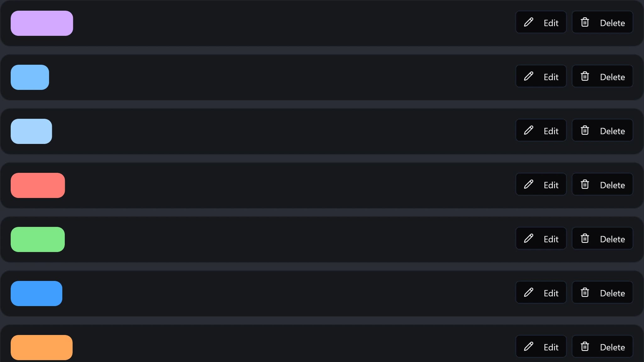Select the green color swatch
Image resolution: width=644 pixels, height=362 pixels.
[x=38, y=239]
